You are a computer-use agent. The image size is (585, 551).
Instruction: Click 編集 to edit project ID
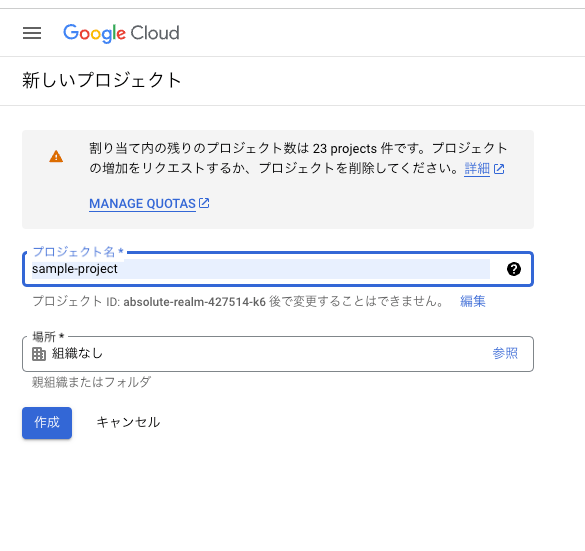point(472,301)
